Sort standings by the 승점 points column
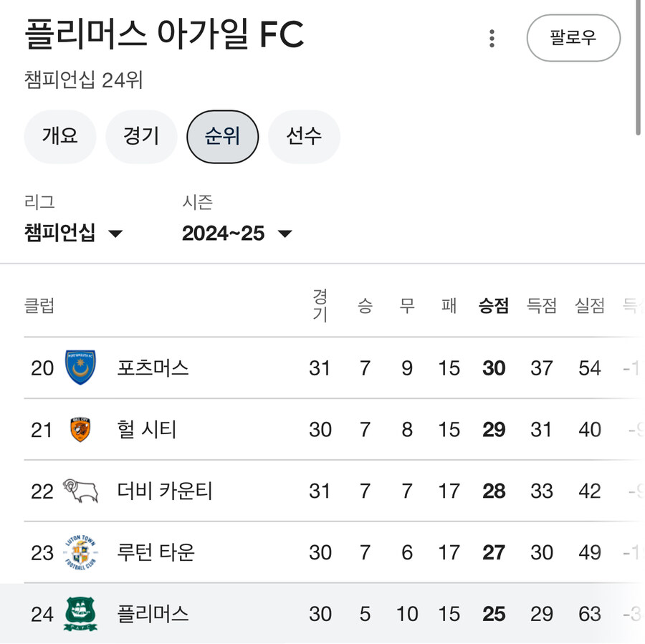This screenshot has width=645, height=644. 494,305
